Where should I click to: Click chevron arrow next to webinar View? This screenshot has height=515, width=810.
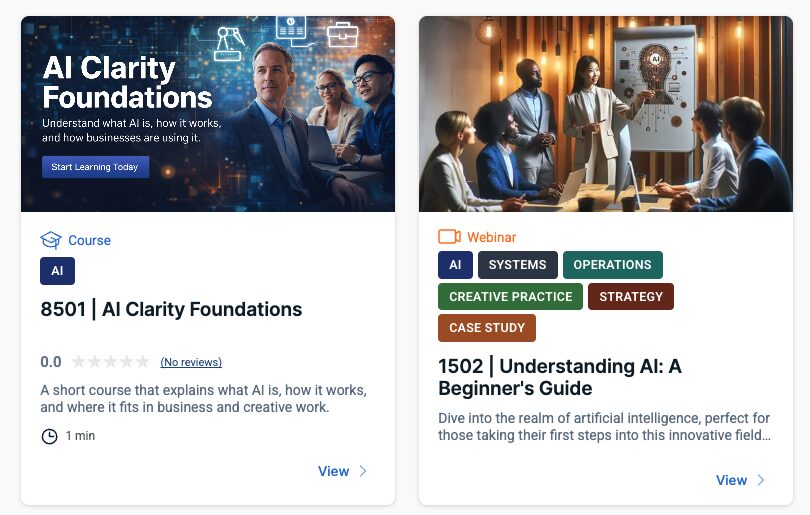coord(760,480)
